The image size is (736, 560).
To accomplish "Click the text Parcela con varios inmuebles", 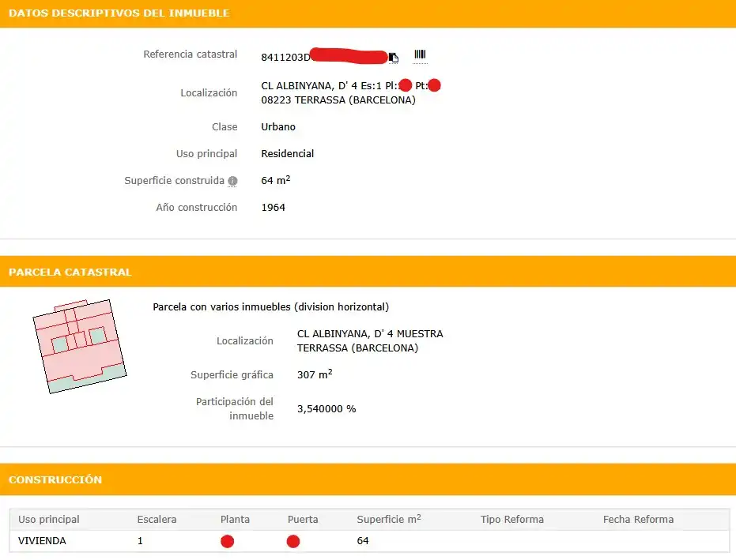I will (x=221, y=306).
